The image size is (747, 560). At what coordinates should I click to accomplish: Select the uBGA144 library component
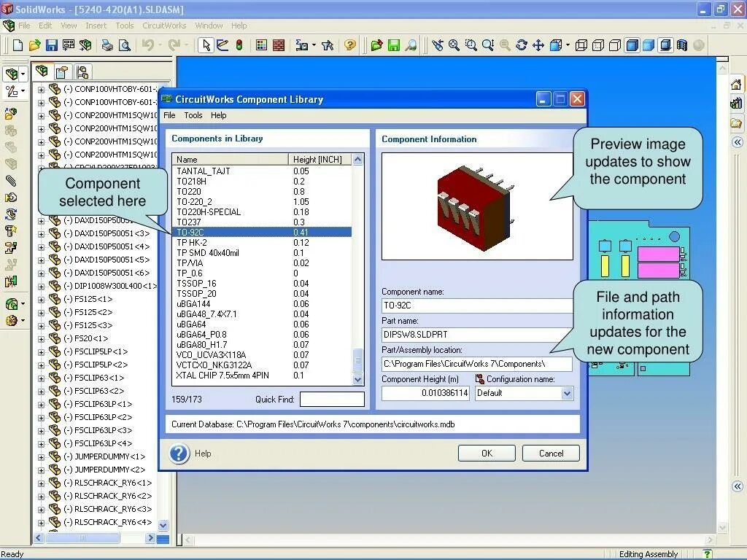[262, 304]
